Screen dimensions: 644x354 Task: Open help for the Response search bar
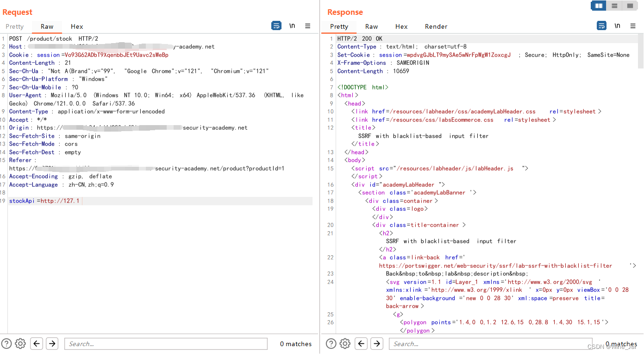coord(331,343)
